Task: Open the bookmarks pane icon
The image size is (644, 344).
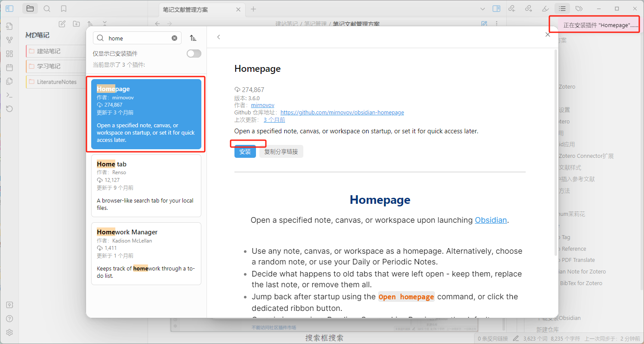Action: point(64,8)
